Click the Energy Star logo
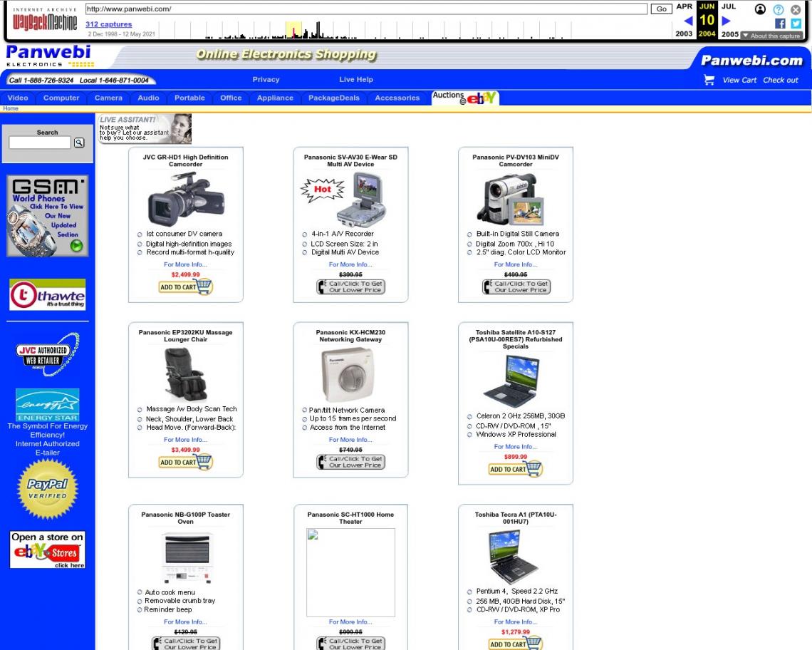The width and height of the screenshot is (812, 650). [x=47, y=405]
